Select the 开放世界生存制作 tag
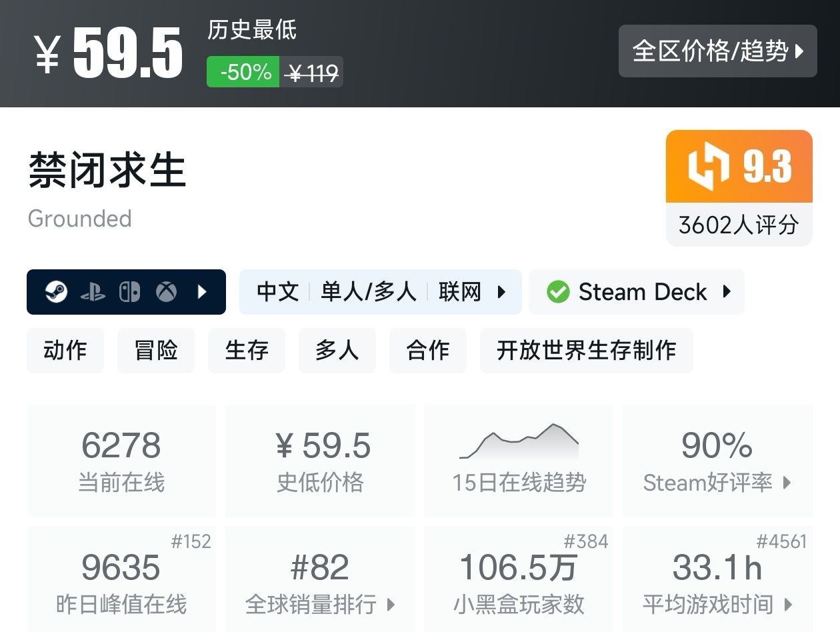 click(x=587, y=350)
